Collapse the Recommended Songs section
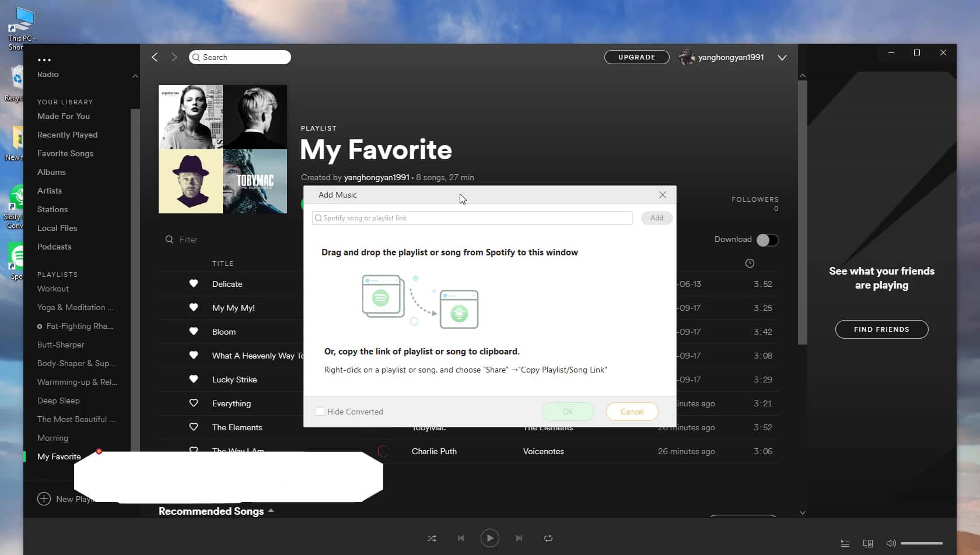Image resolution: width=980 pixels, height=555 pixels. 271,511
